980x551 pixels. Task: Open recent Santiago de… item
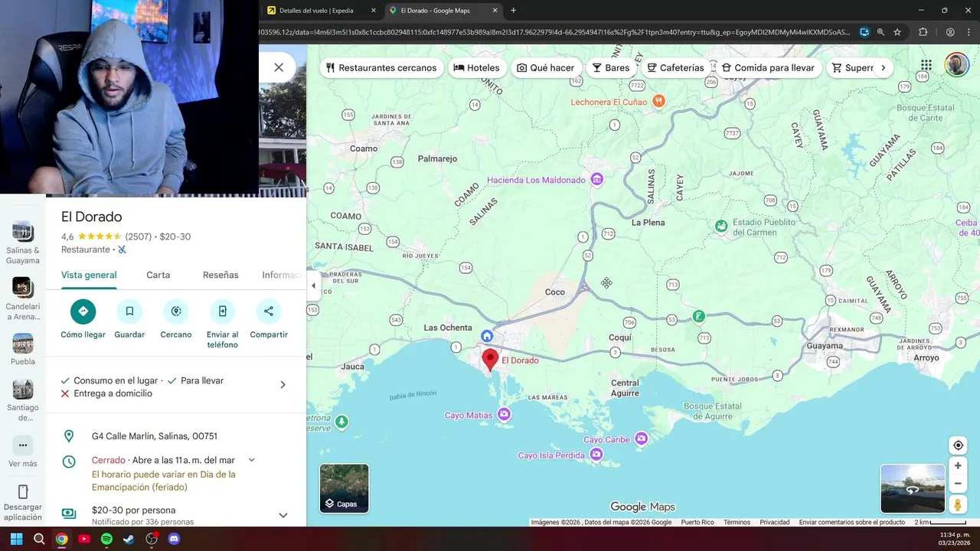23,400
